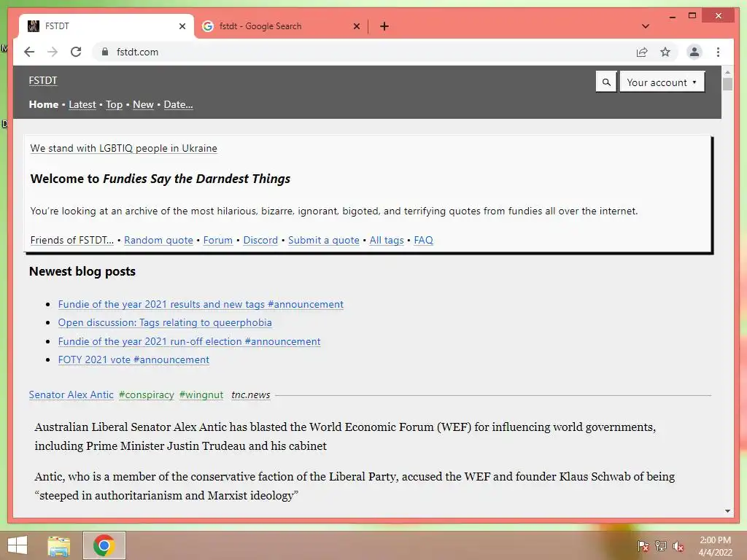
Task: Bookmark this page with the star icon
Action: 665,52
